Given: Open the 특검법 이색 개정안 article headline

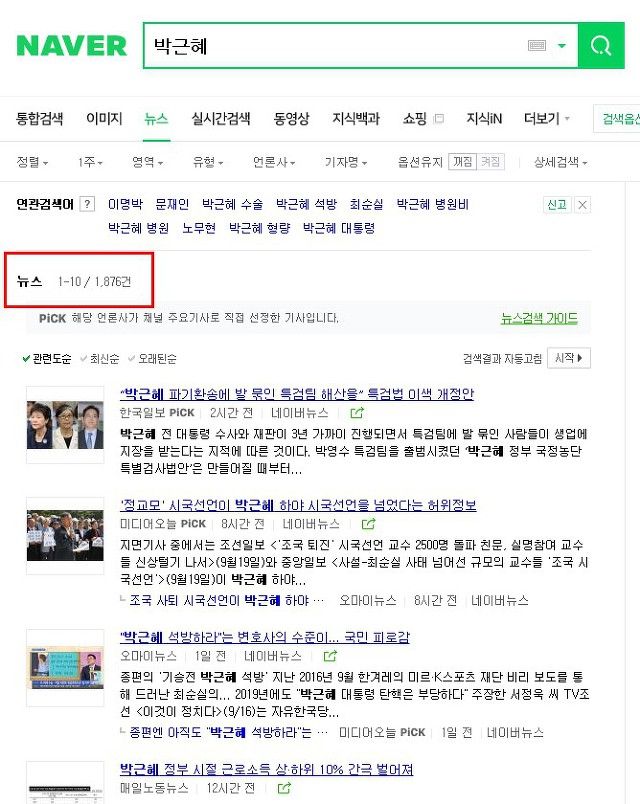Looking at the screenshot, I should click(297, 394).
